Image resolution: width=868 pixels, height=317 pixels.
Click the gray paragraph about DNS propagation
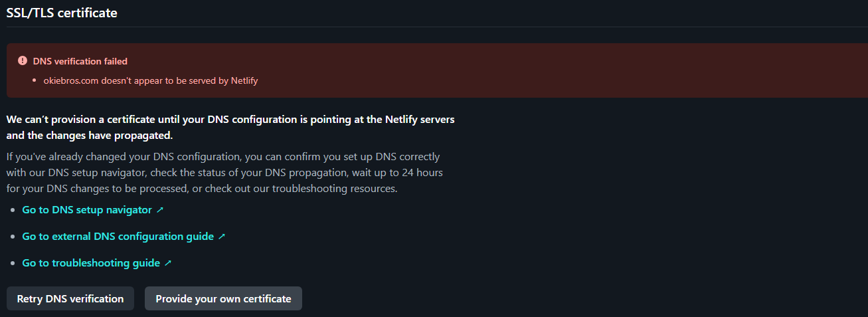click(x=223, y=173)
